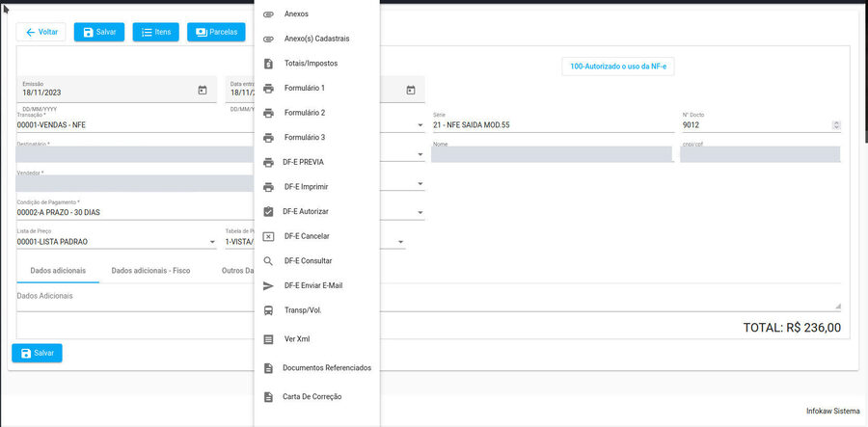
Task: Click the Infokaw Sistema footer text
Action: pos(833,412)
